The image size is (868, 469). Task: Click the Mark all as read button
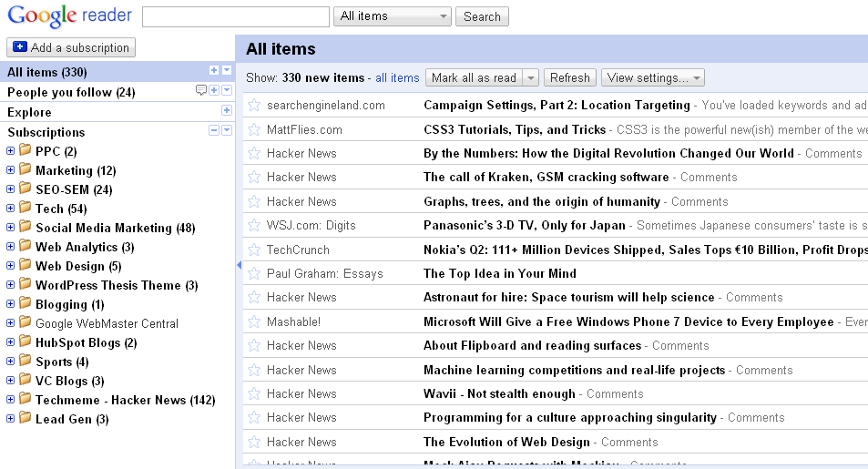tap(474, 77)
